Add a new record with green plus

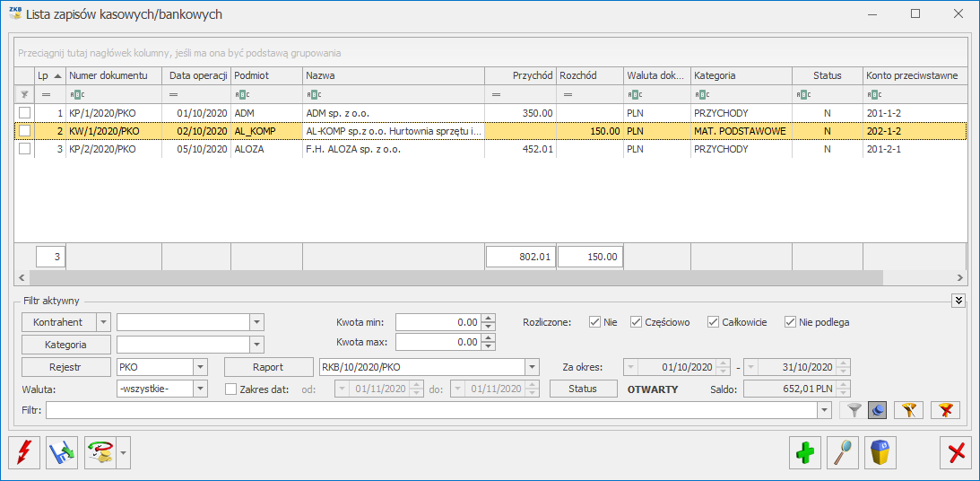[805, 453]
